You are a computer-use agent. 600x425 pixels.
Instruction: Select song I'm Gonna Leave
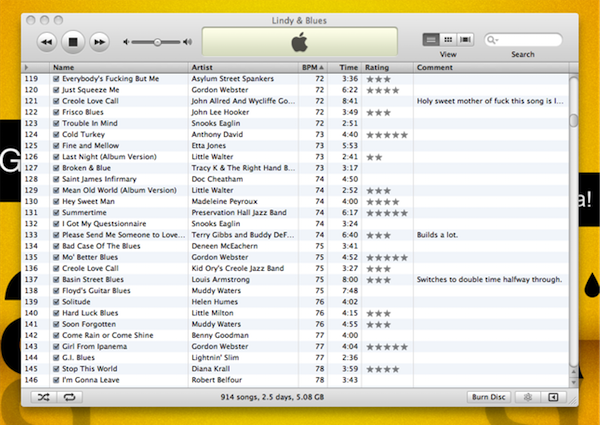pyautogui.click(x=91, y=380)
